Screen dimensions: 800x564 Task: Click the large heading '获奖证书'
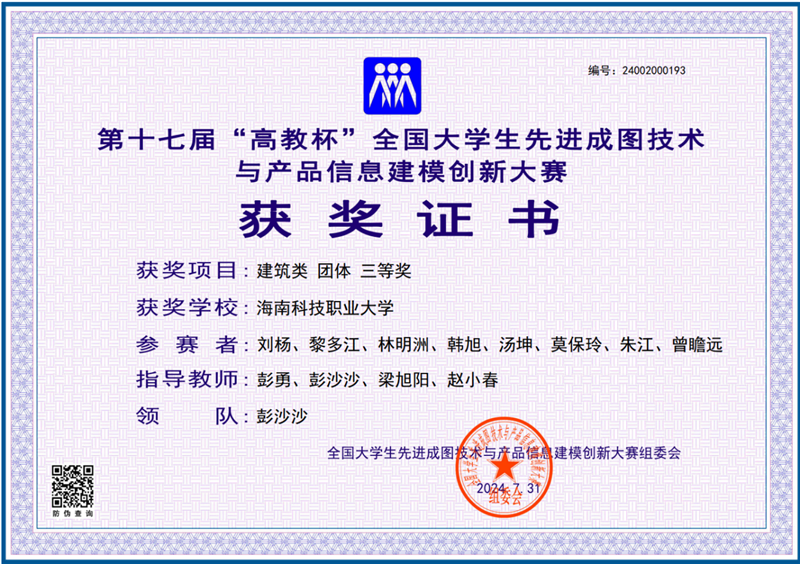(x=400, y=219)
